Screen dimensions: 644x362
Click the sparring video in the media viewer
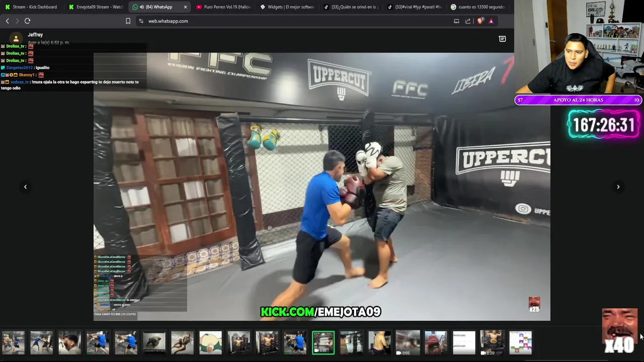[322, 187]
